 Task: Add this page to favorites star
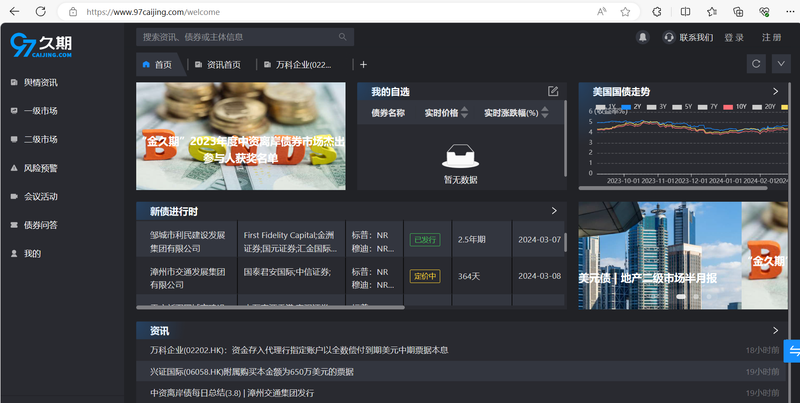(x=625, y=12)
